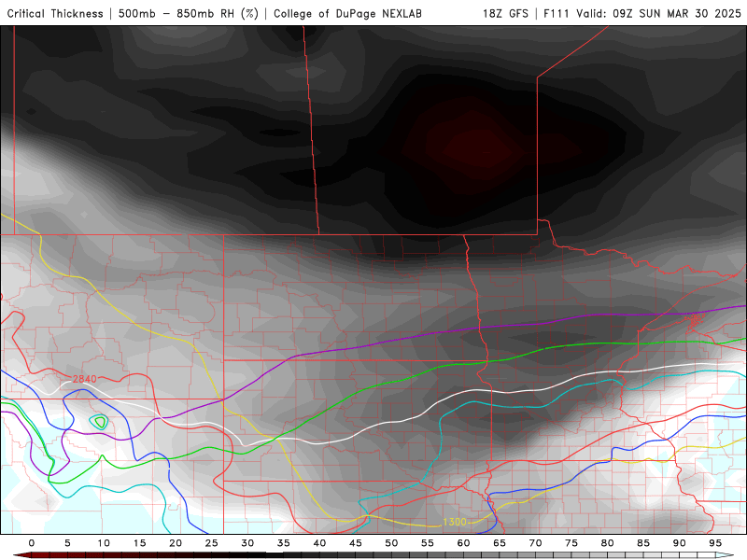This screenshot has height=560, width=747.
Task: Click the '25' tick on color scale
Action: coord(212,543)
